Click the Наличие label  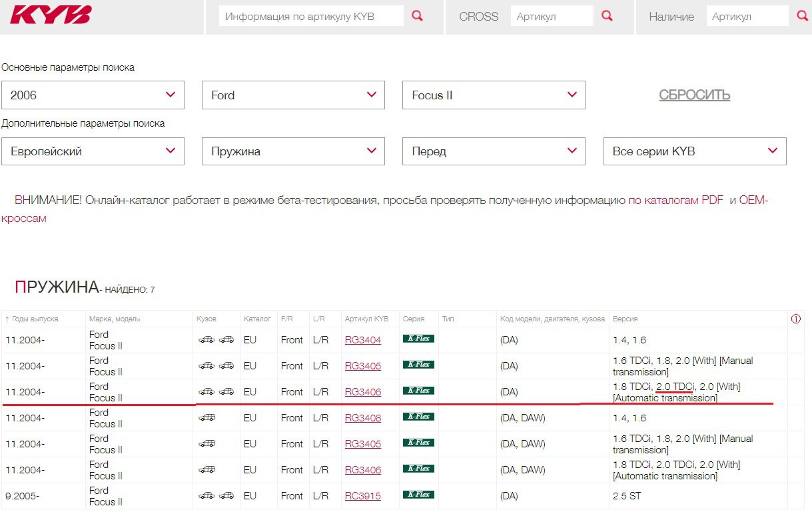tap(671, 17)
